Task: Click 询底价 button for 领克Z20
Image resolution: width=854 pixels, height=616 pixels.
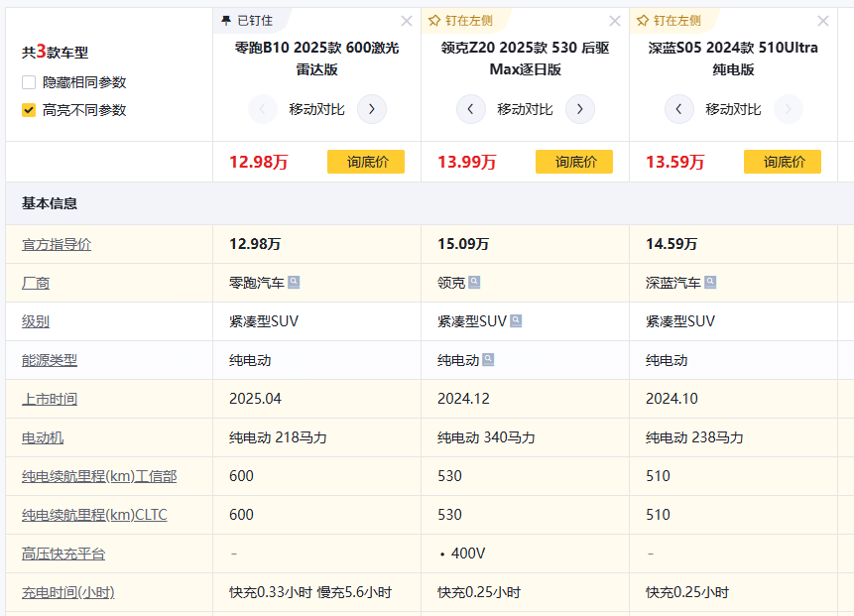Action: click(x=574, y=162)
